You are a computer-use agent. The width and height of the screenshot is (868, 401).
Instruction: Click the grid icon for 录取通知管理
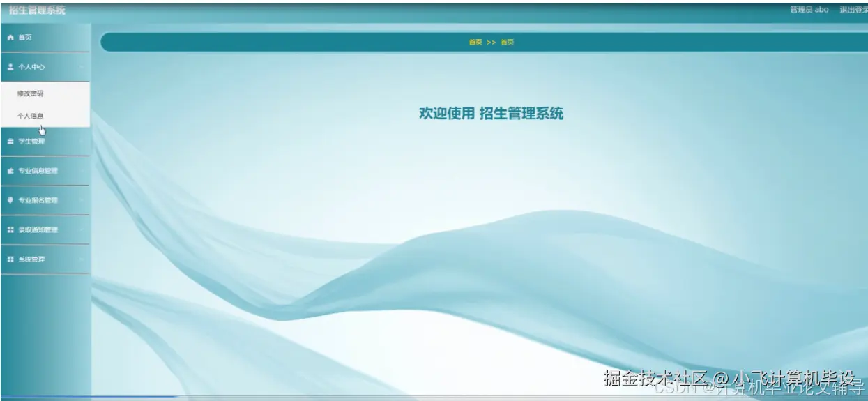click(10, 229)
